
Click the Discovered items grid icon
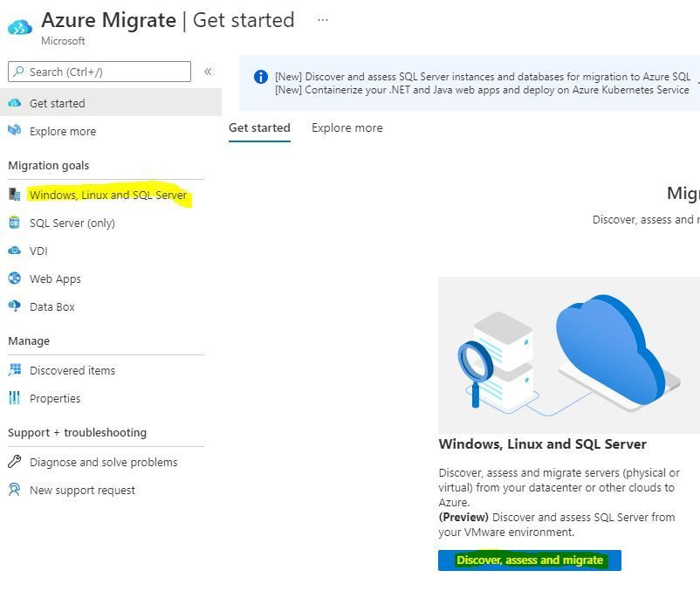[x=14, y=370]
